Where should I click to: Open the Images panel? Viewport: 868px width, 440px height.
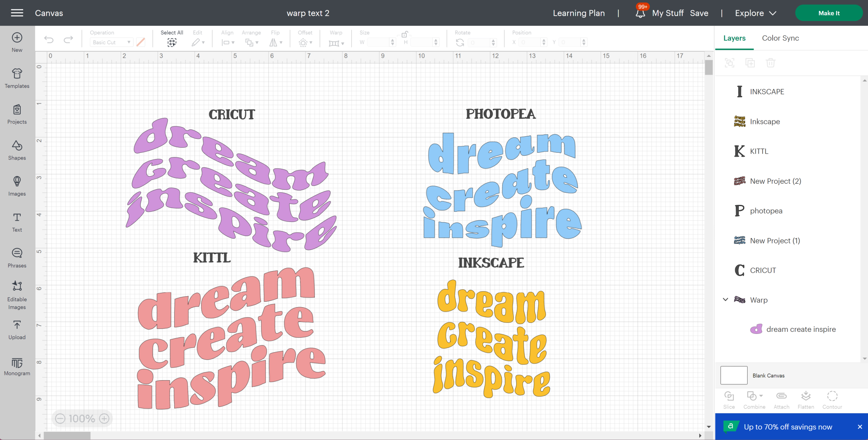[17, 186]
